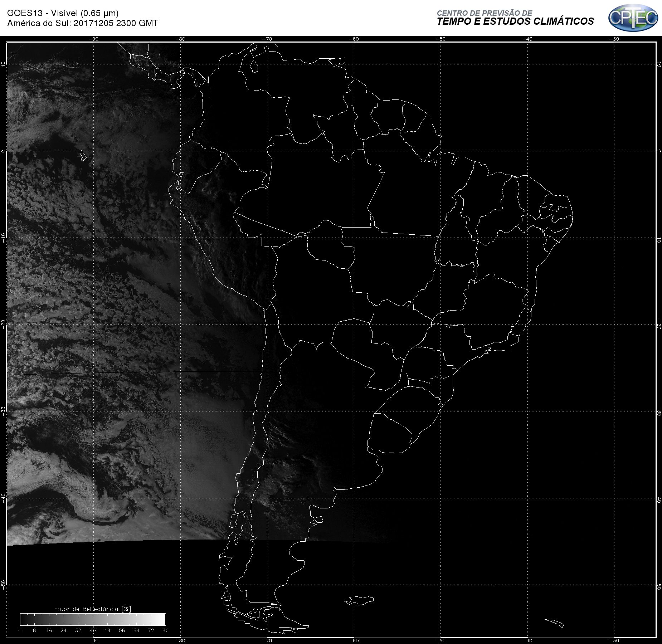Click 'TEMPO E ESTUDOS CLIMÁTICOS' header text
This screenshot has width=662, height=644.
[x=515, y=21]
